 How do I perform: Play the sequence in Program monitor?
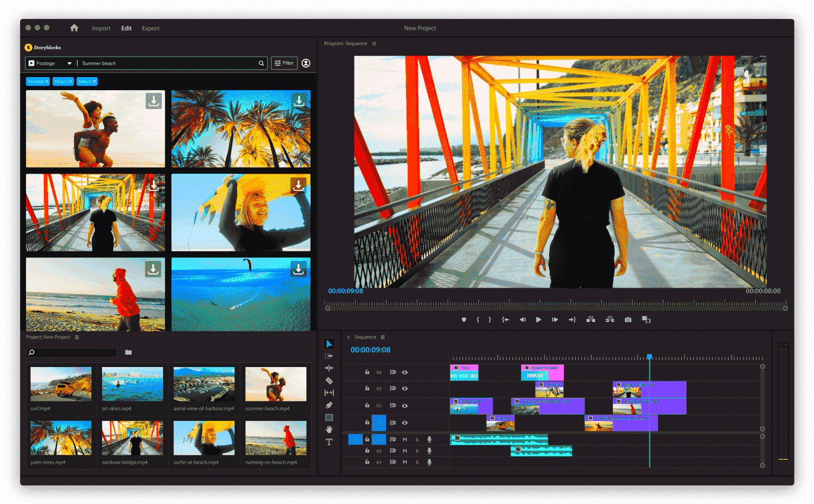[538, 320]
